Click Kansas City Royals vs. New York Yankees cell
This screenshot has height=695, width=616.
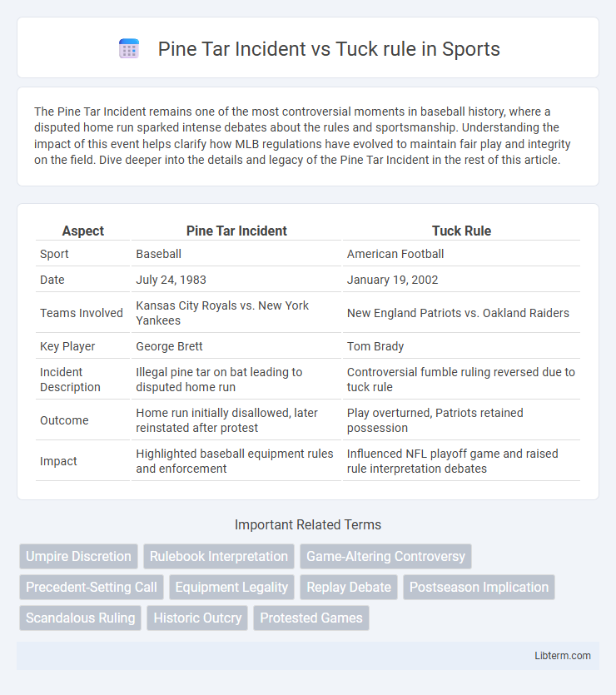[236, 312]
